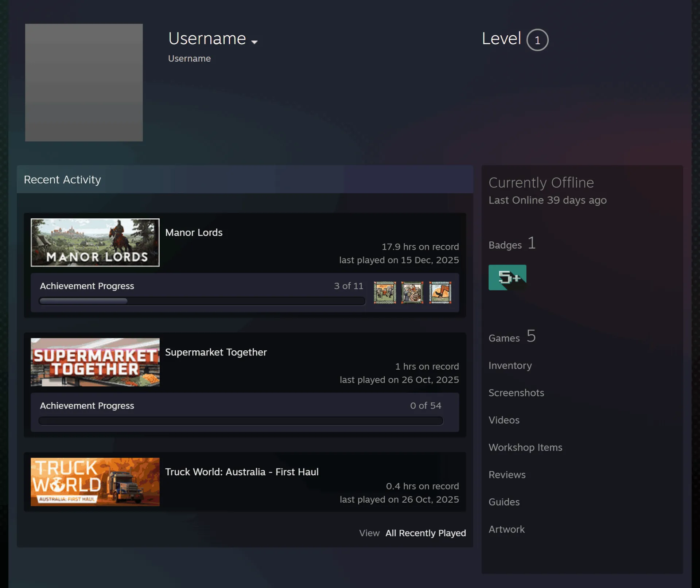This screenshot has height=588, width=700.
Task: View All Recently Played games
Action: 425,533
